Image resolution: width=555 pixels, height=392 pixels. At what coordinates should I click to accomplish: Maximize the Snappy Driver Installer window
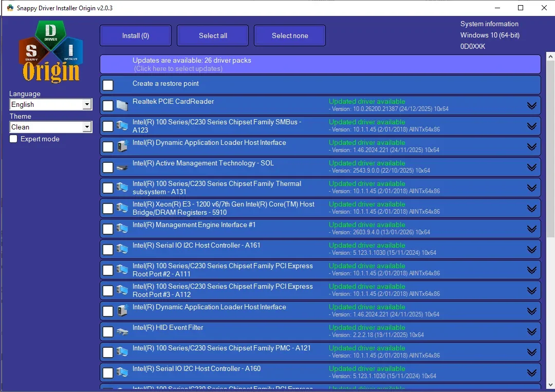click(x=520, y=8)
